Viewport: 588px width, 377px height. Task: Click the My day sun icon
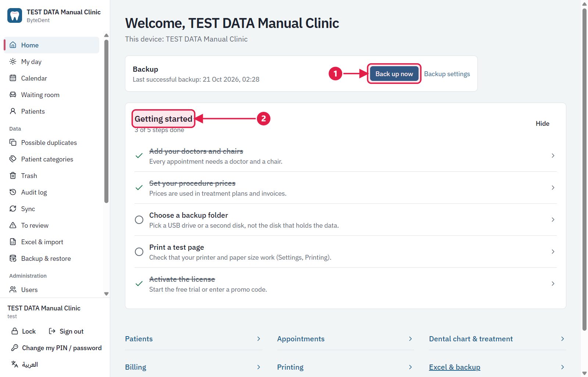click(x=13, y=61)
